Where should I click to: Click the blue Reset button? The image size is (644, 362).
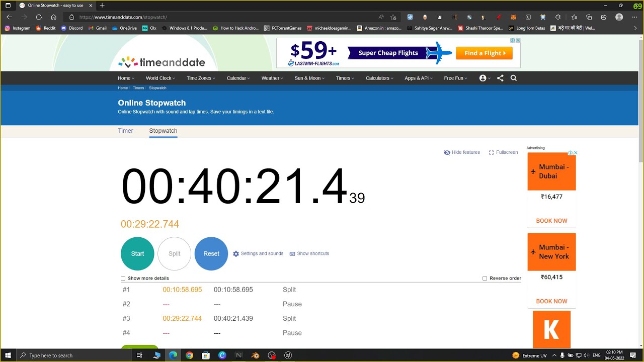211,254
